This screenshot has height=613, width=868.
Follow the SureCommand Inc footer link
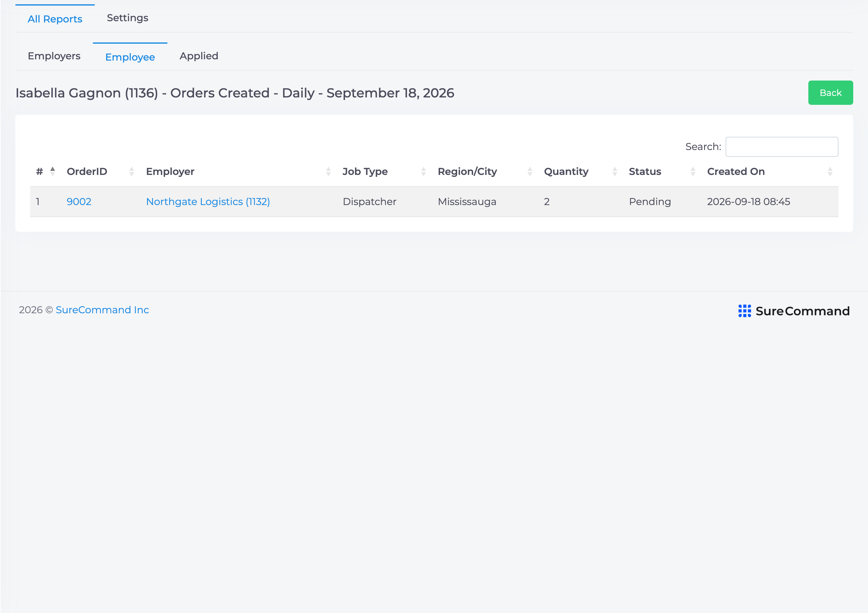coord(102,310)
